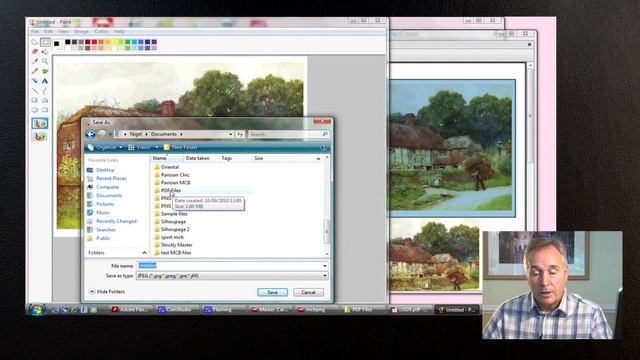Select the Pick Color eyedropper tool
The height and width of the screenshot is (360, 640).
[x=35, y=61]
